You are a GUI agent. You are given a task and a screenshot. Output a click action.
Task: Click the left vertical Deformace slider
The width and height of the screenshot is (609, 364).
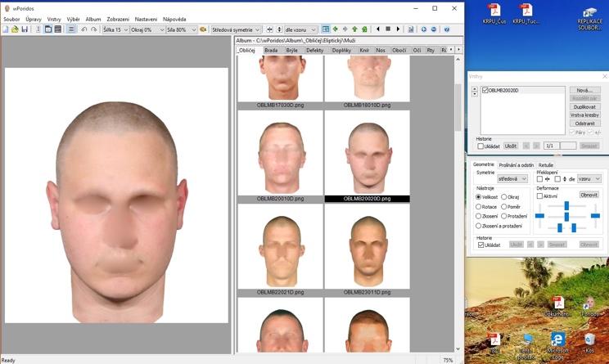[x=539, y=216]
